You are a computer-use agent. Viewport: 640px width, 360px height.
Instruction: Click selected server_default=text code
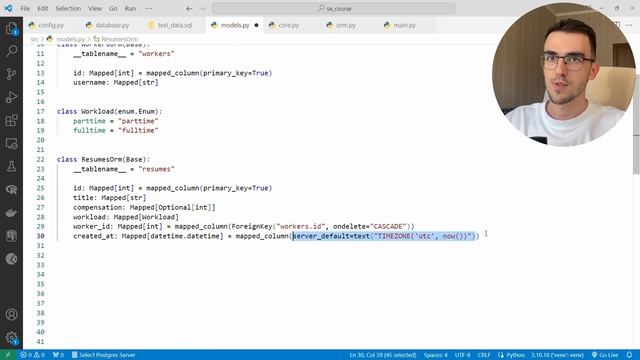[384, 236]
